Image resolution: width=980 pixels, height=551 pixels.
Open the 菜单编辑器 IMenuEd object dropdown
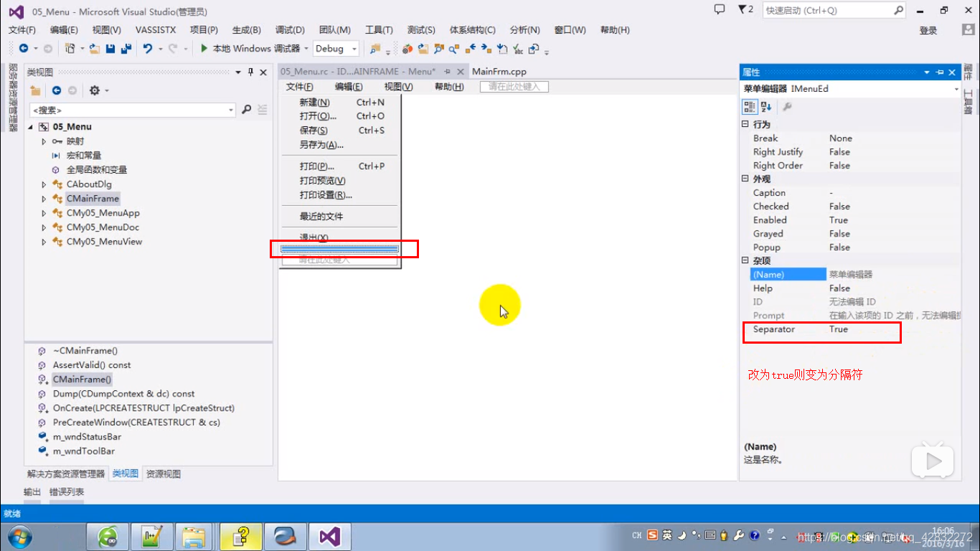pos(956,89)
